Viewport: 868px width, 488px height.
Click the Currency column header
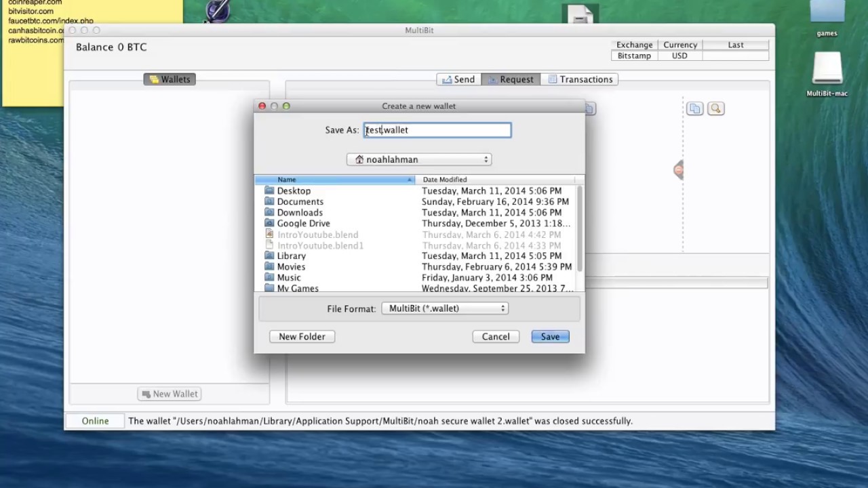[679, 45]
